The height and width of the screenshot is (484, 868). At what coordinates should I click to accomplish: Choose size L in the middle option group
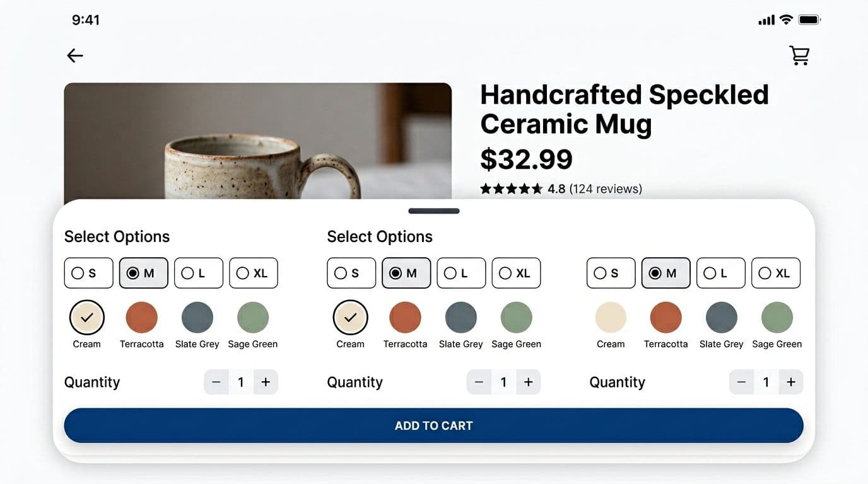pyautogui.click(x=461, y=273)
